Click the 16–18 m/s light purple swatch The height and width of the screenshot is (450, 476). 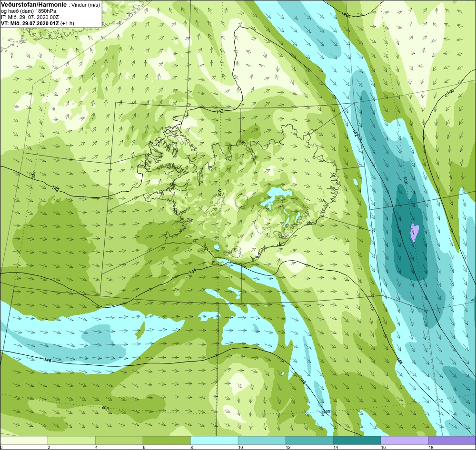405,440
